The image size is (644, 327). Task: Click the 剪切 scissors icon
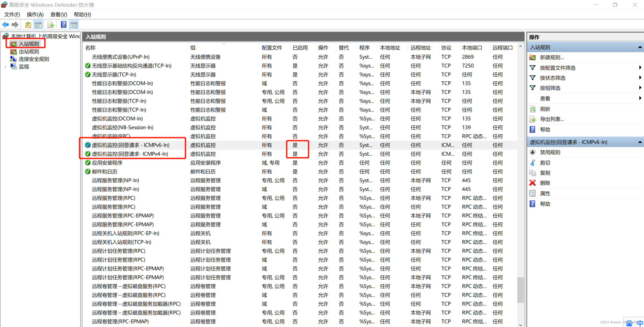[x=533, y=163]
